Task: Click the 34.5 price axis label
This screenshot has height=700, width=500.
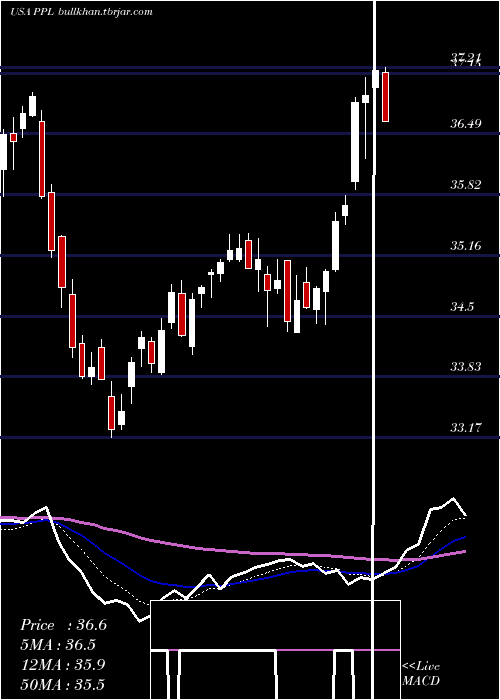Action: pos(462,307)
